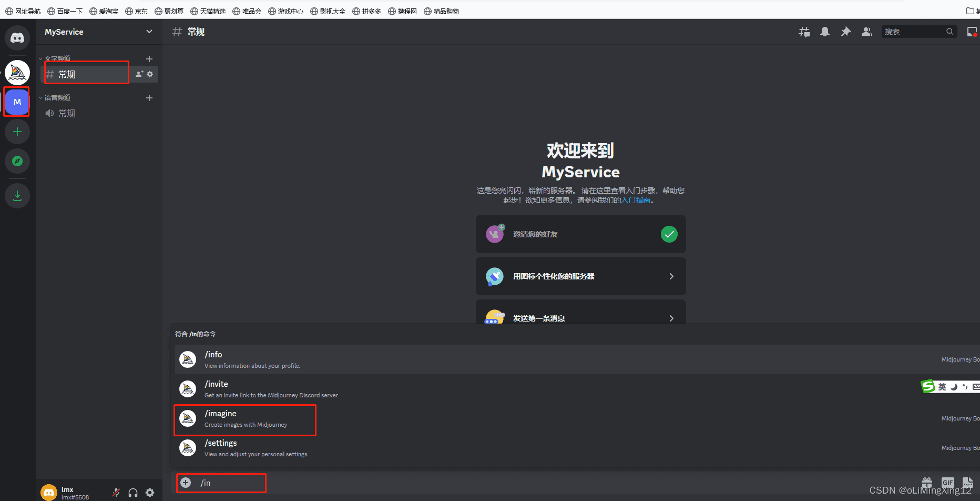Image resolution: width=980 pixels, height=501 pixels.
Task: Open notification settings bell icon
Action: [x=825, y=32]
